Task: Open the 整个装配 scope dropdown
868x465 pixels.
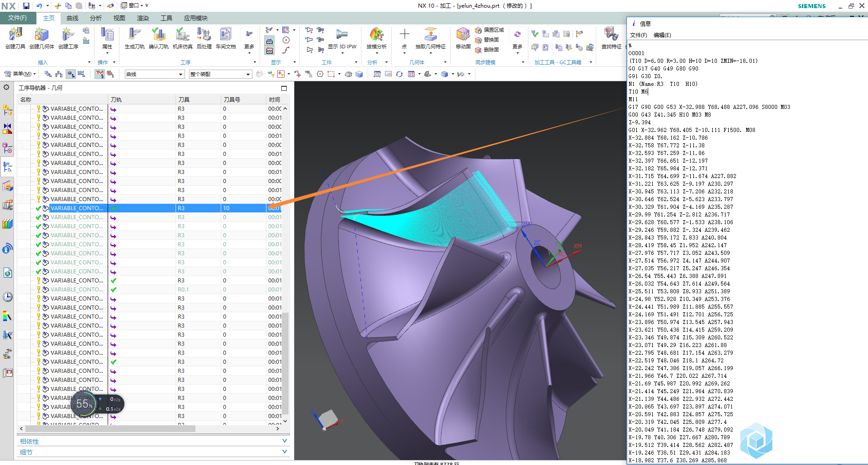Action: pyautogui.click(x=220, y=74)
